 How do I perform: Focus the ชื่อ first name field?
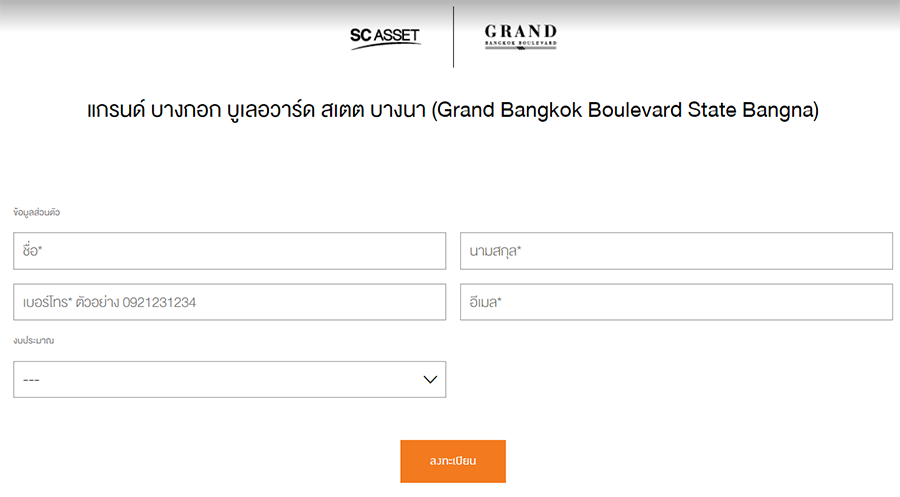tap(229, 251)
